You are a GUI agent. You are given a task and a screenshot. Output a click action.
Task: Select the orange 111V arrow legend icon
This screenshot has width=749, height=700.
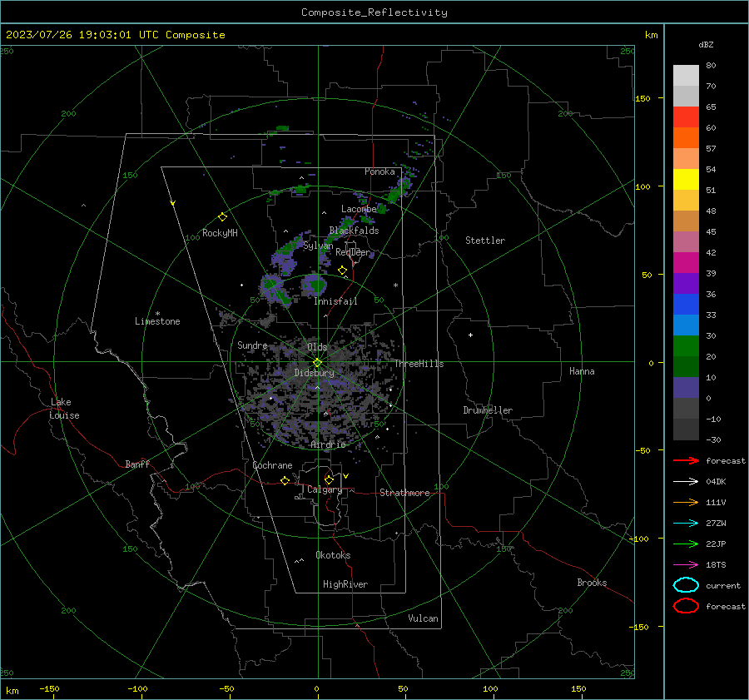pyautogui.click(x=686, y=502)
